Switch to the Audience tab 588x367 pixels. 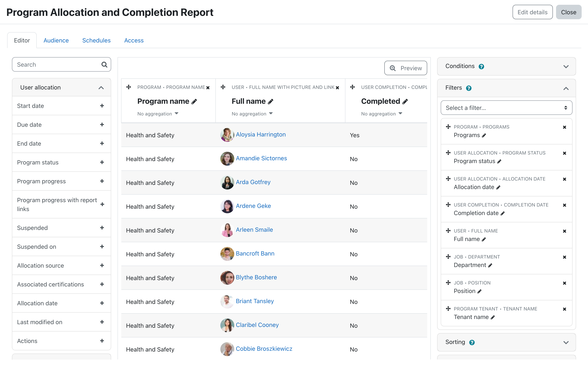click(56, 40)
